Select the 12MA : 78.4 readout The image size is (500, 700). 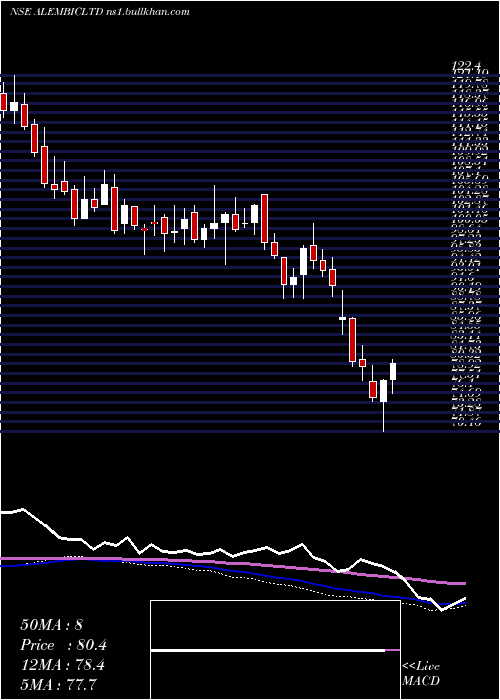62,665
